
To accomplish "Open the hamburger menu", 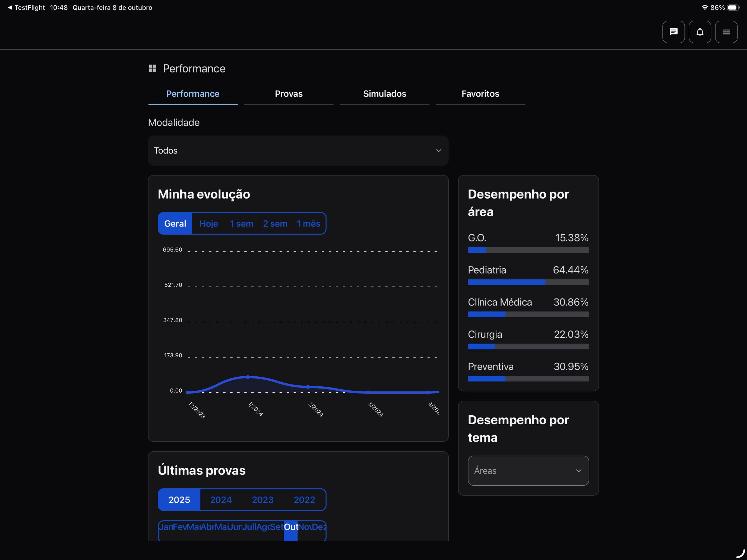I will (726, 32).
